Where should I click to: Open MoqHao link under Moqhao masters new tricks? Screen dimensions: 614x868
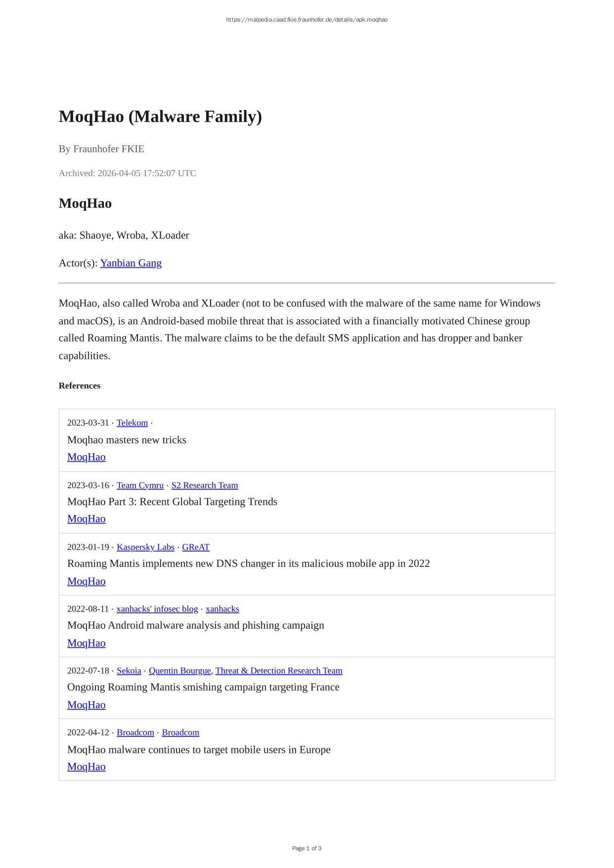pyautogui.click(x=87, y=457)
